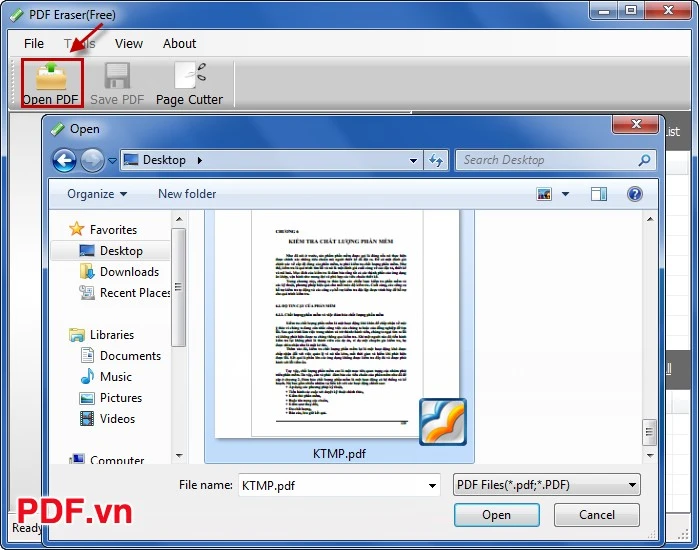Minimize the PDF Eraser window
699x550 pixels.
coord(604,11)
